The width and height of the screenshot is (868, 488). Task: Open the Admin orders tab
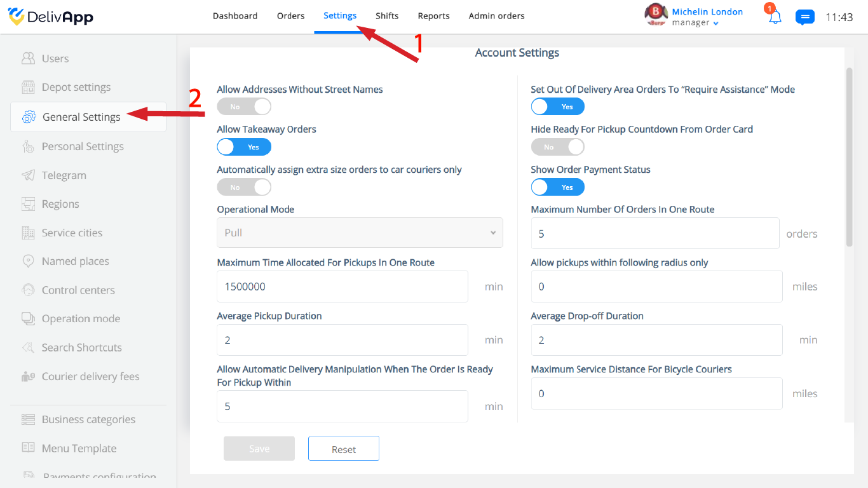[x=497, y=16]
